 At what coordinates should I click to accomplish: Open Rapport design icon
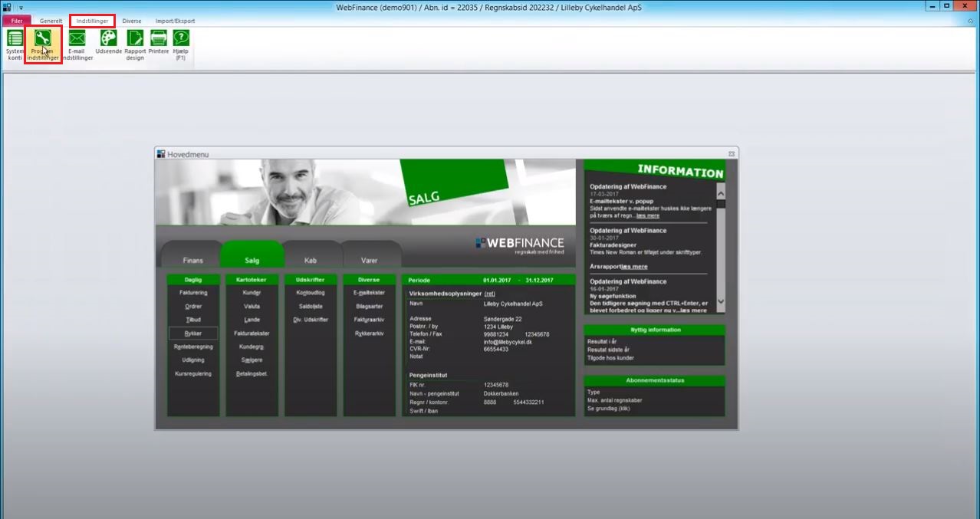point(135,44)
